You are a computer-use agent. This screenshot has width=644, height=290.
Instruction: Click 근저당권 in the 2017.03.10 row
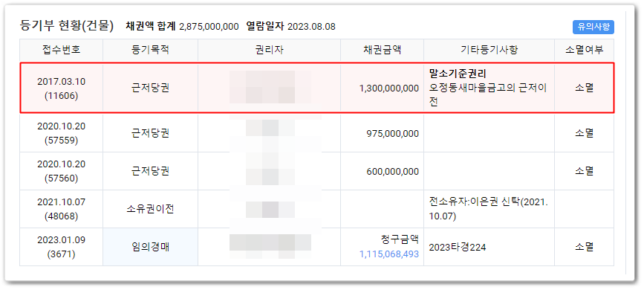[150, 88]
